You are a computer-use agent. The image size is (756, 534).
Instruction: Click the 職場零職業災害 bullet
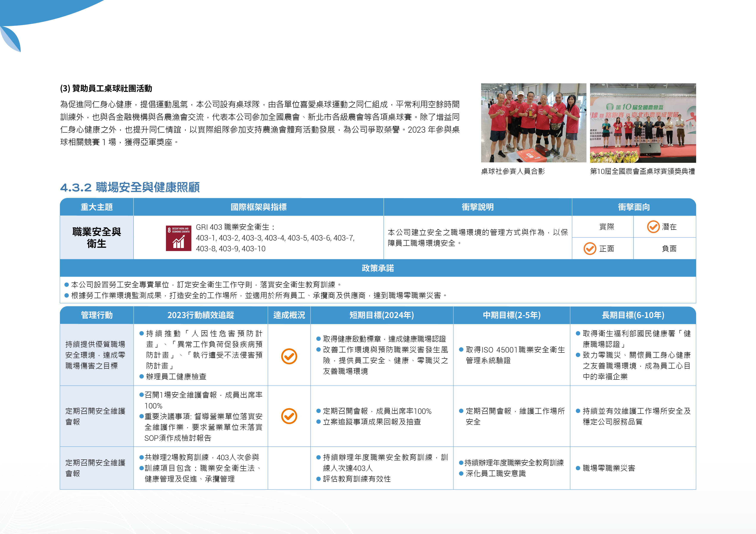tap(606, 468)
